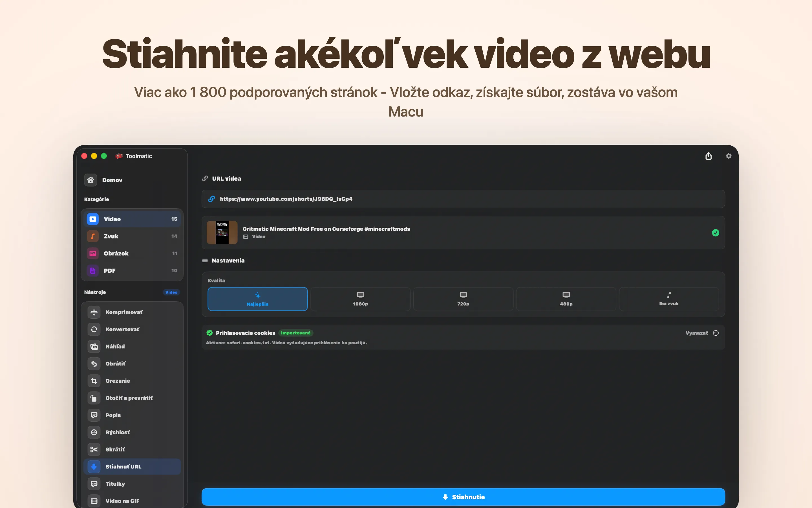Click the Importované status badge
Image resolution: width=812 pixels, height=508 pixels.
[295, 333]
